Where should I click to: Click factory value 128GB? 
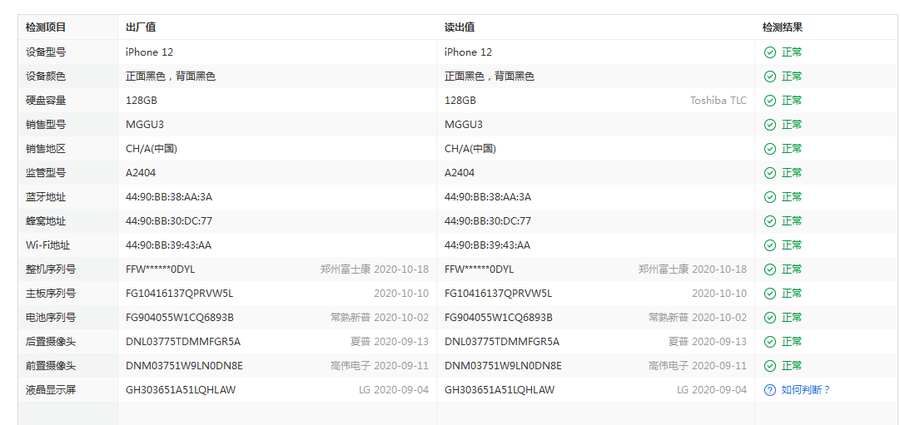pos(141,101)
